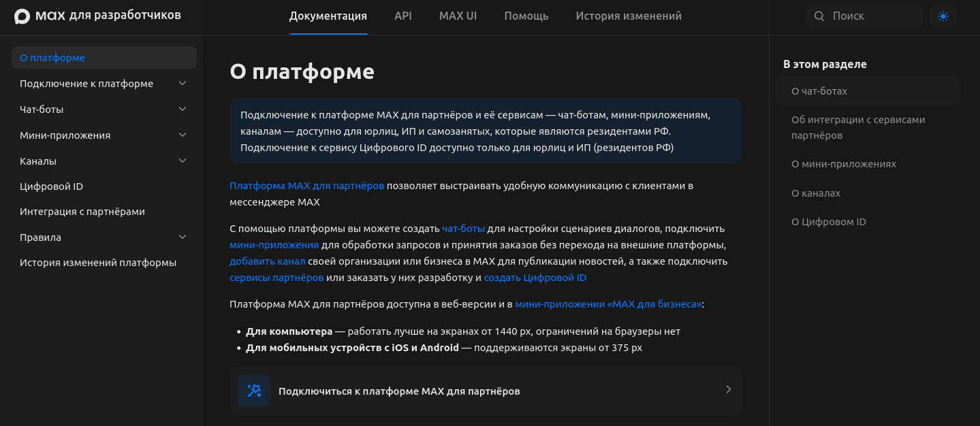Open the Мини-приложения sidebar label
This screenshot has width=980, height=426.
65,135
